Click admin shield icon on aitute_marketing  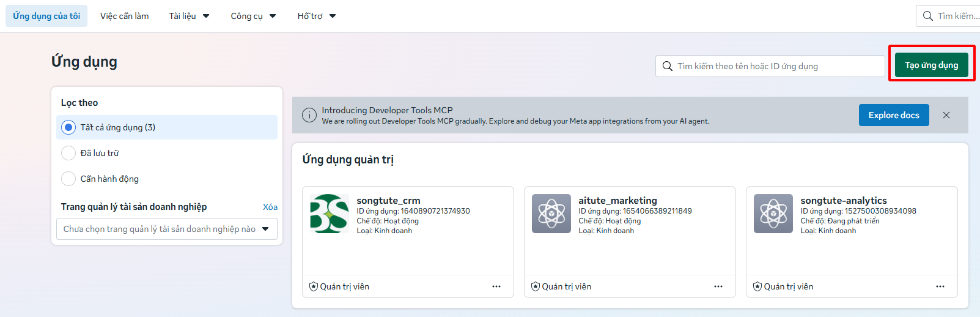pyautogui.click(x=536, y=286)
